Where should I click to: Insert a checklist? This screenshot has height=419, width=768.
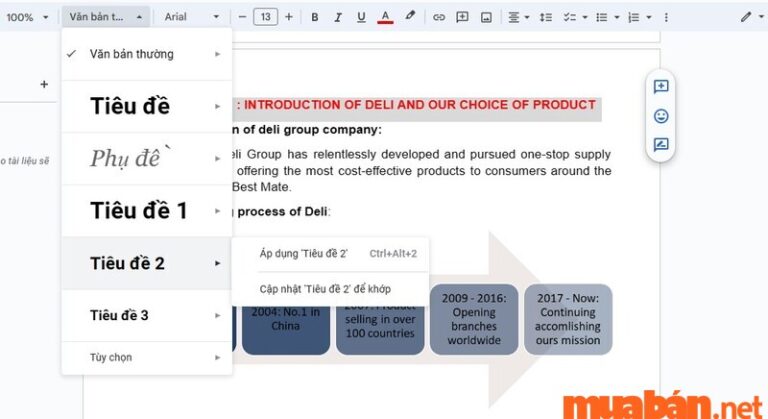click(x=569, y=17)
